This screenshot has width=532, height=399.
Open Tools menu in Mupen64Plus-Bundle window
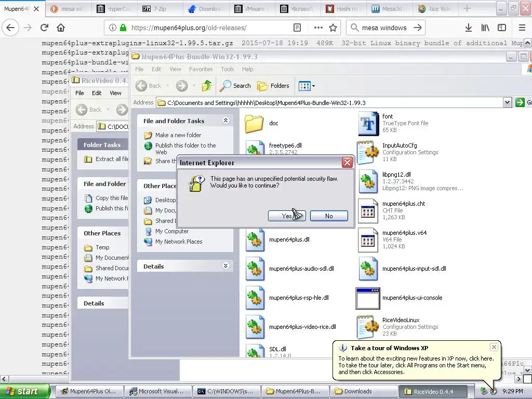(x=228, y=69)
